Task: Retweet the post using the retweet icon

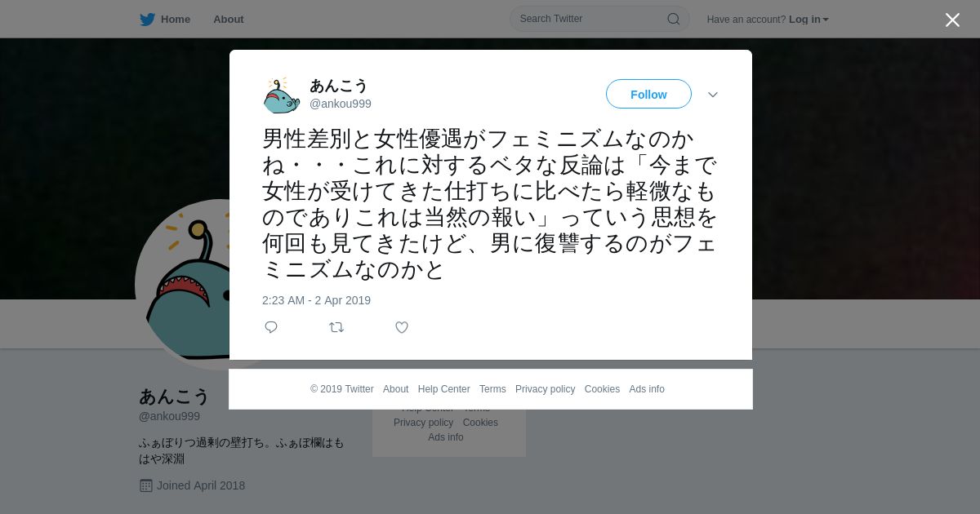Action: coord(336,327)
